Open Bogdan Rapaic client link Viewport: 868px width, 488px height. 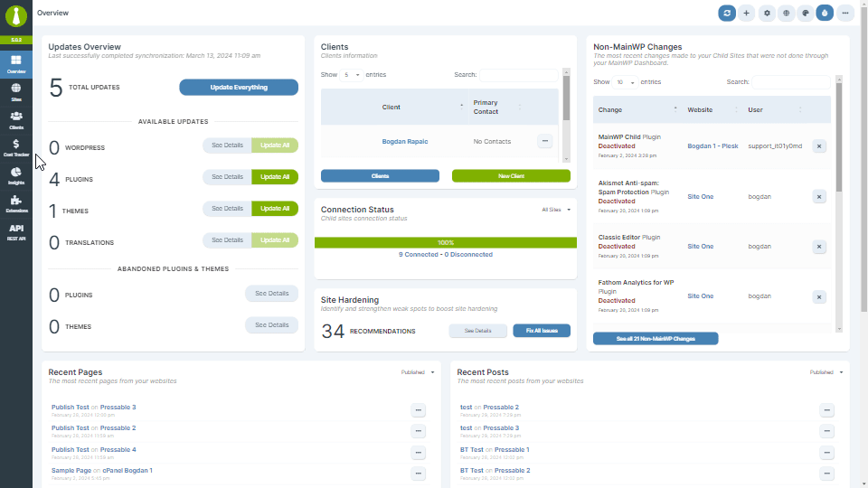[x=405, y=142]
